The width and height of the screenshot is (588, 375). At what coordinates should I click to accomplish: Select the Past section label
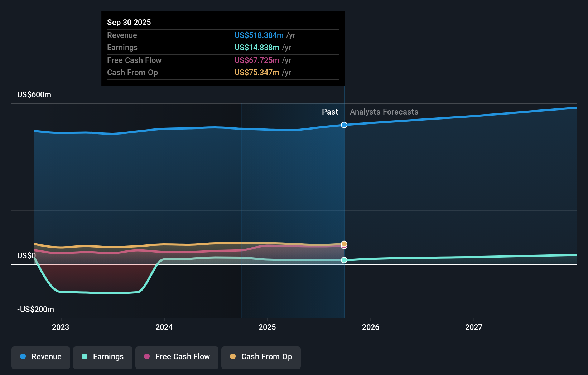coord(330,112)
